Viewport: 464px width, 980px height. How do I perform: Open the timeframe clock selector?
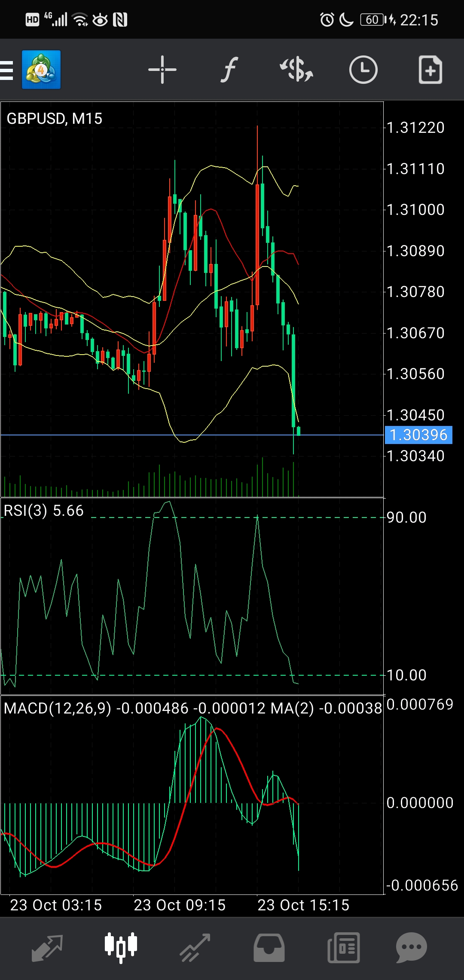tap(363, 70)
